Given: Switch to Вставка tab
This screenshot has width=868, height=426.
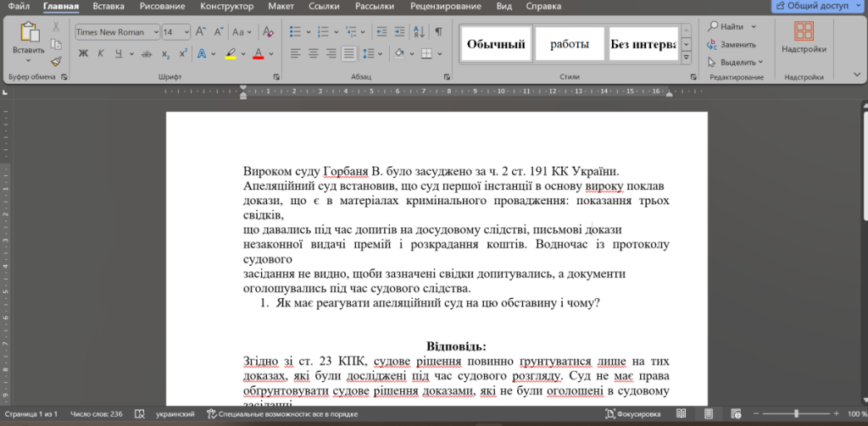Looking at the screenshot, I should 108,7.
